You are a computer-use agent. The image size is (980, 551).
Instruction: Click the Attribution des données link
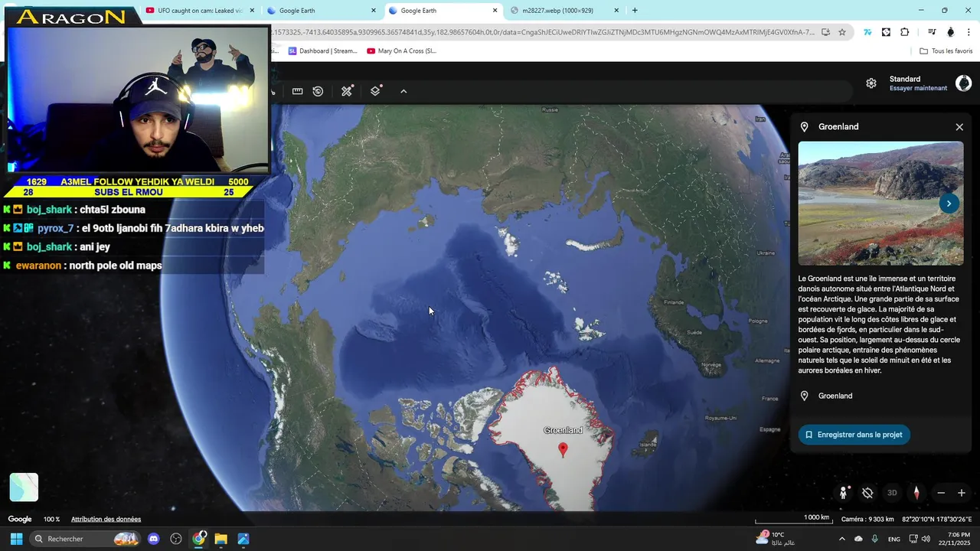tap(106, 519)
